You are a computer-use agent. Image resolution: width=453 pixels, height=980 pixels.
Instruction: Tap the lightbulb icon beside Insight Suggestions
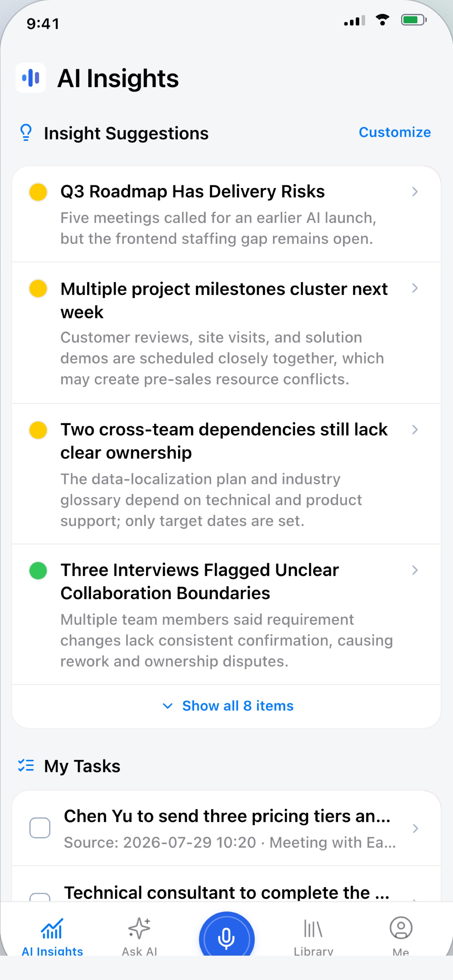(26, 133)
